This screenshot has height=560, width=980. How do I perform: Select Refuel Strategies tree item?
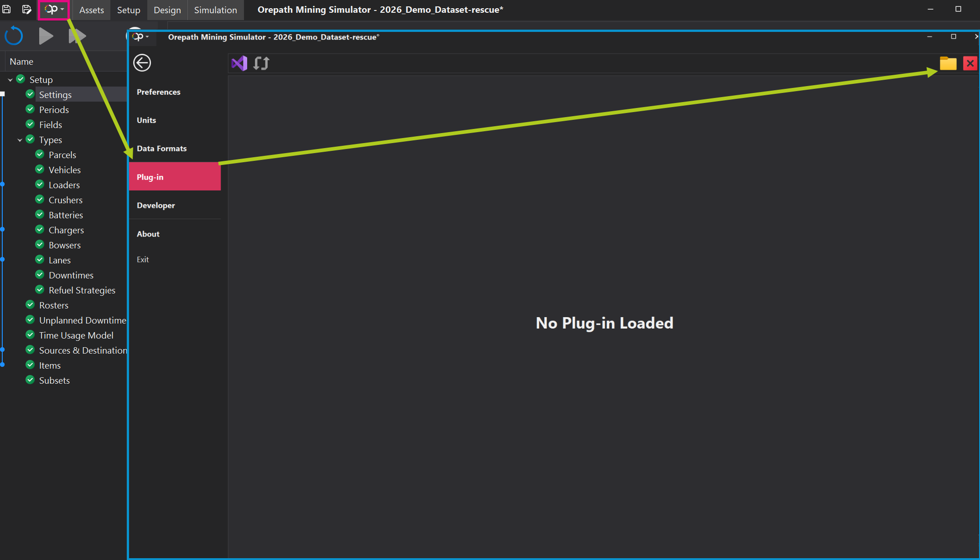point(82,290)
